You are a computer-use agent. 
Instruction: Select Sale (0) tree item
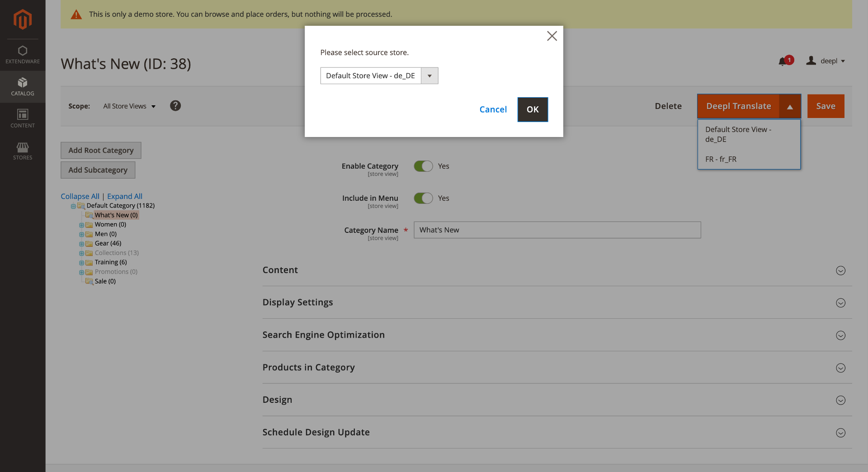pyautogui.click(x=105, y=281)
